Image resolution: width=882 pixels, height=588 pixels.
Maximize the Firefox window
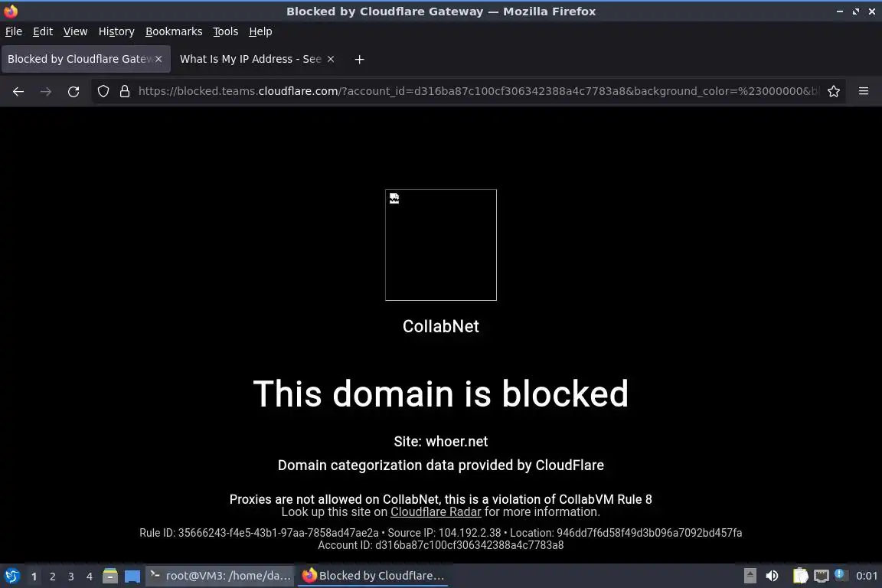[x=856, y=11]
